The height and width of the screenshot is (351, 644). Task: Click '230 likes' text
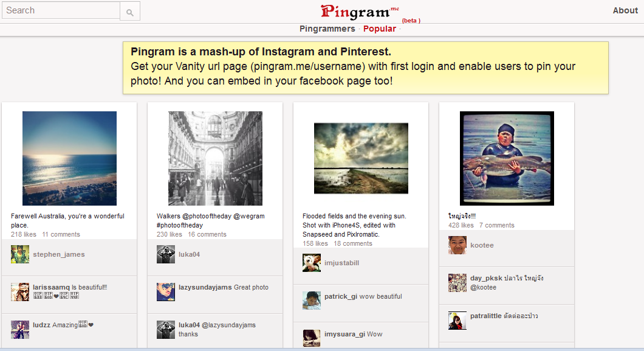pyautogui.click(x=170, y=234)
